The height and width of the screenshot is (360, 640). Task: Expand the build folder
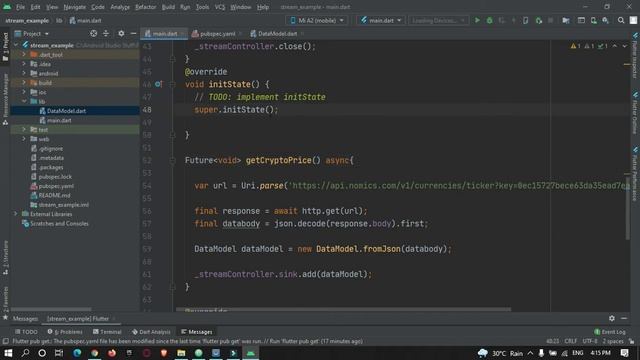pos(24,83)
